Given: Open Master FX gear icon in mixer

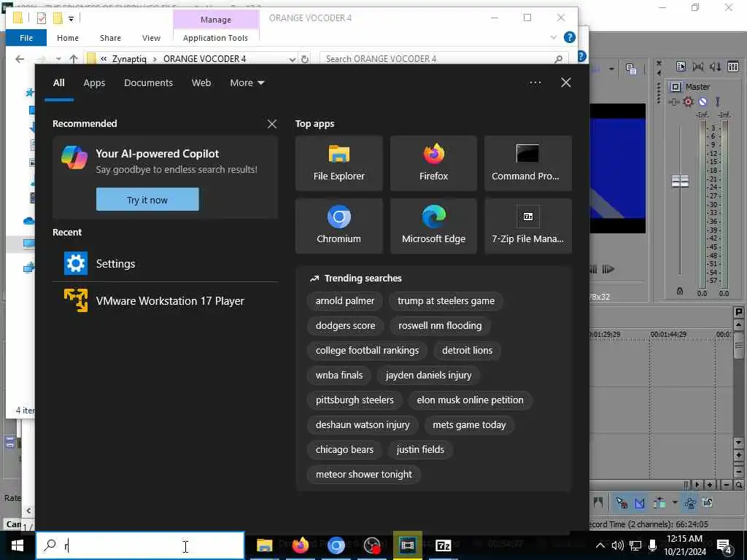Looking at the screenshot, I should (688, 101).
